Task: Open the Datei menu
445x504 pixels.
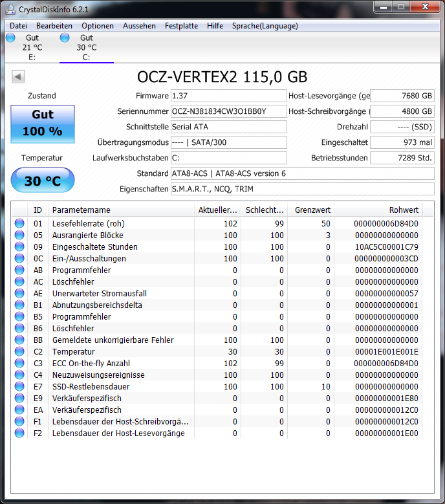Action: click(x=18, y=26)
